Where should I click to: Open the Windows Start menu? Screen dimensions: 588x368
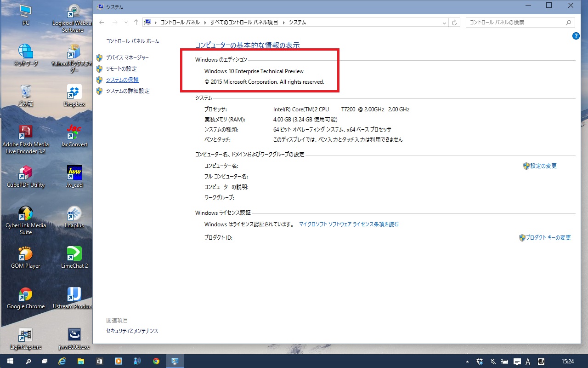pos(10,361)
